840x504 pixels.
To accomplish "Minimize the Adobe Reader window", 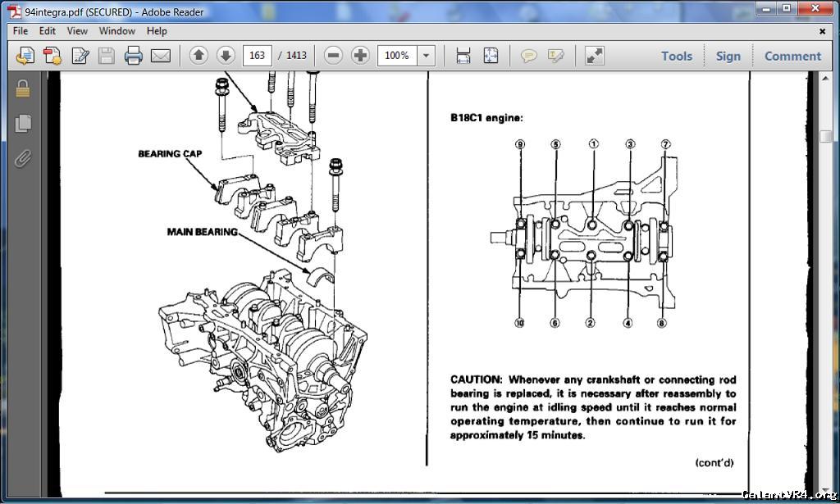I will [767, 9].
